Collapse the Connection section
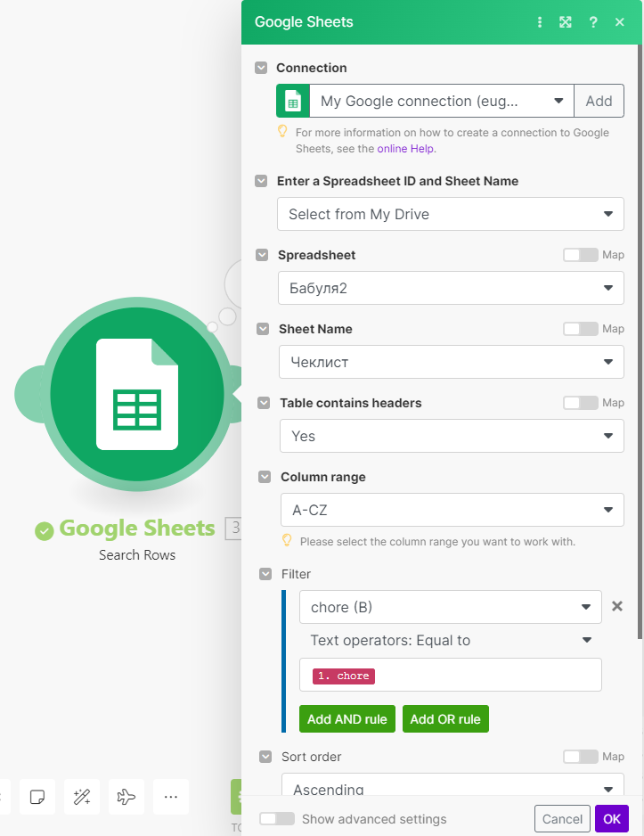 [261, 68]
